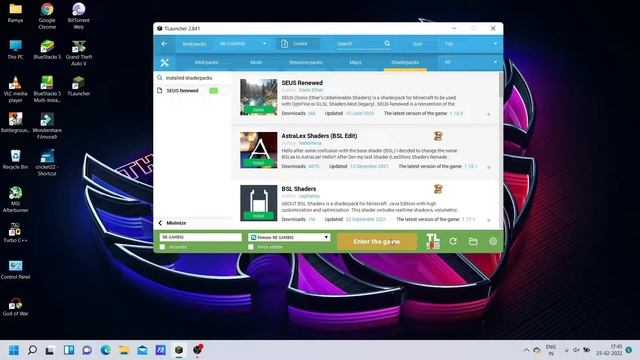Check the Force update checkbox

point(251,247)
